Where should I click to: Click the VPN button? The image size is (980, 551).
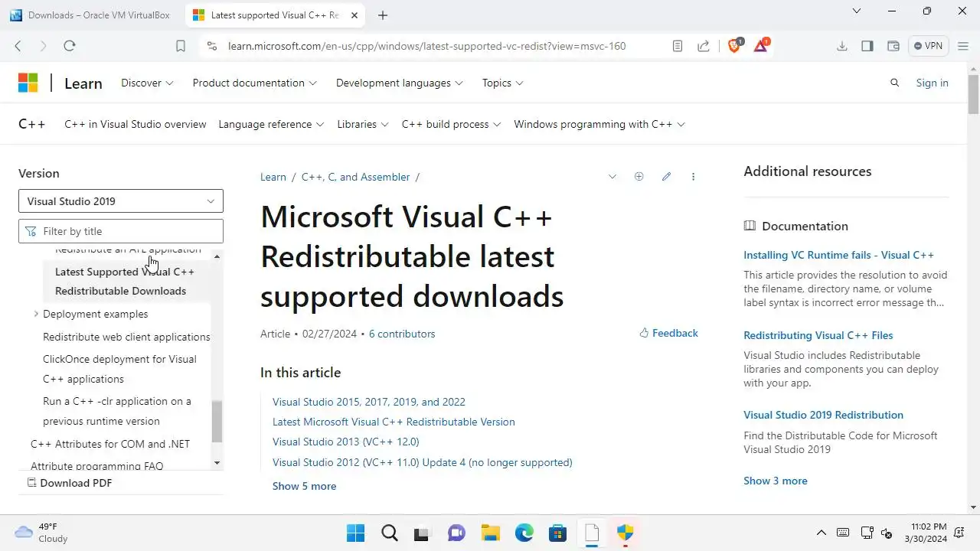929,46
